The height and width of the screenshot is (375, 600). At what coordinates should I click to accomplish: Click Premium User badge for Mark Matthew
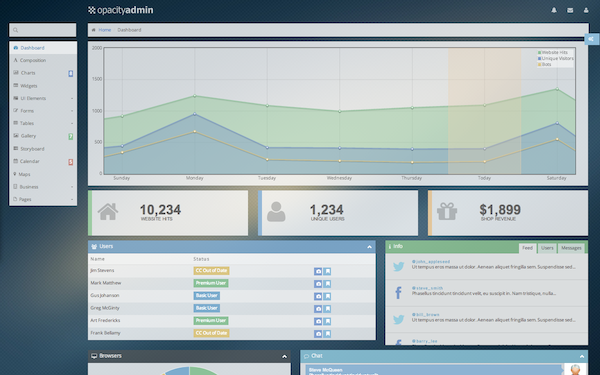pos(211,283)
